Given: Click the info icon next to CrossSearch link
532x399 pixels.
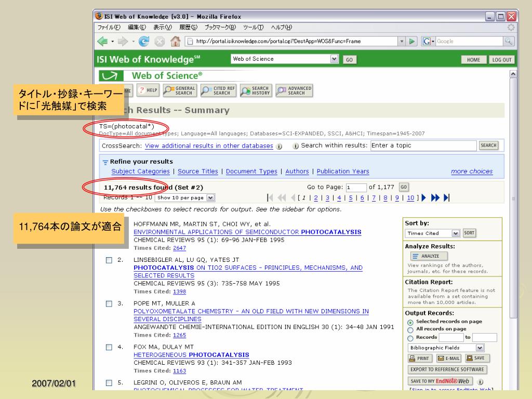Looking at the screenshot, I should [279, 146].
